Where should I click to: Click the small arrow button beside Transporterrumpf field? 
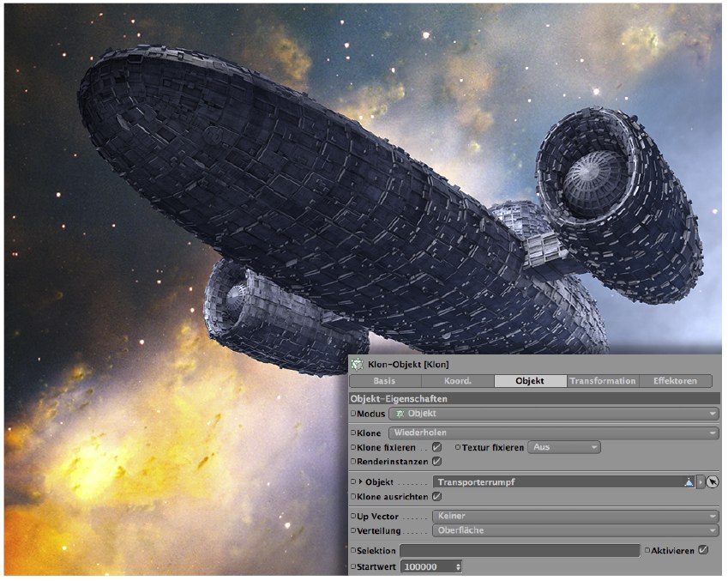coord(701,482)
